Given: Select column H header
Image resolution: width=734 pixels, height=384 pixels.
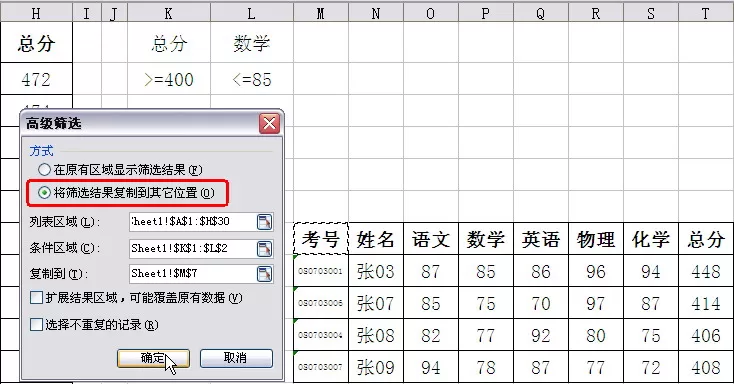Looking at the screenshot, I should pyautogui.click(x=36, y=14).
